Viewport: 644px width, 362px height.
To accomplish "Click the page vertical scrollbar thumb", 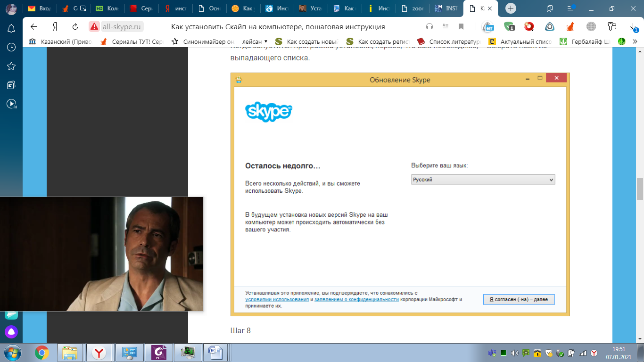I will (x=640, y=189).
